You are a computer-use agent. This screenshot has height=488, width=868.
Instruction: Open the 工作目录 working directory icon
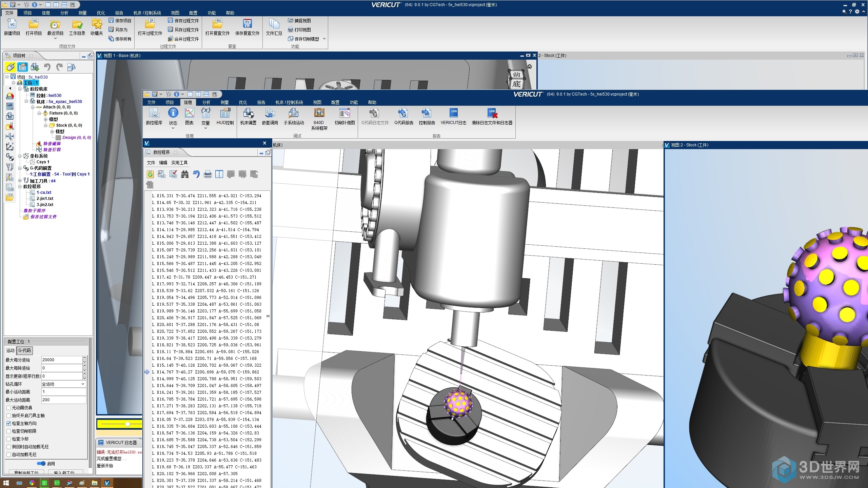point(77,24)
